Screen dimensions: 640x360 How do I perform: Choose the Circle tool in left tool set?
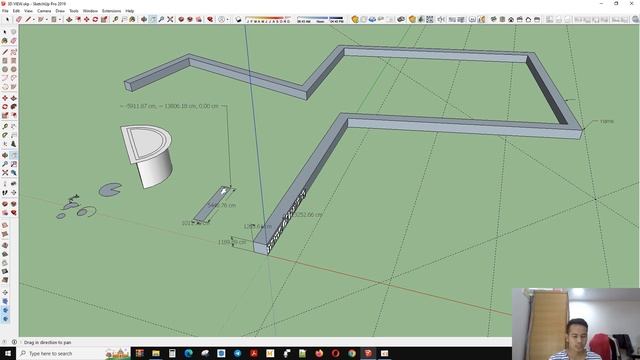click(x=5, y=69)
